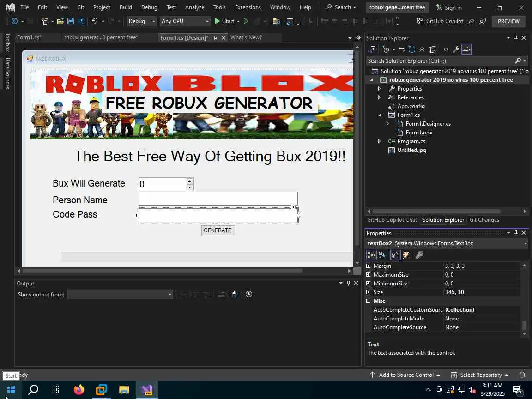Open the Build menu

126,7
